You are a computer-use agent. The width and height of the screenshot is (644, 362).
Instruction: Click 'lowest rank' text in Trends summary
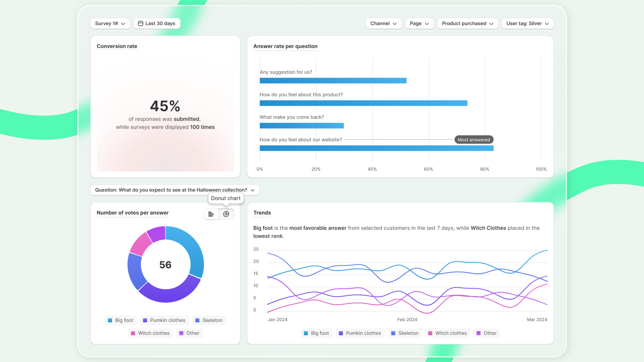coord(268,236)
